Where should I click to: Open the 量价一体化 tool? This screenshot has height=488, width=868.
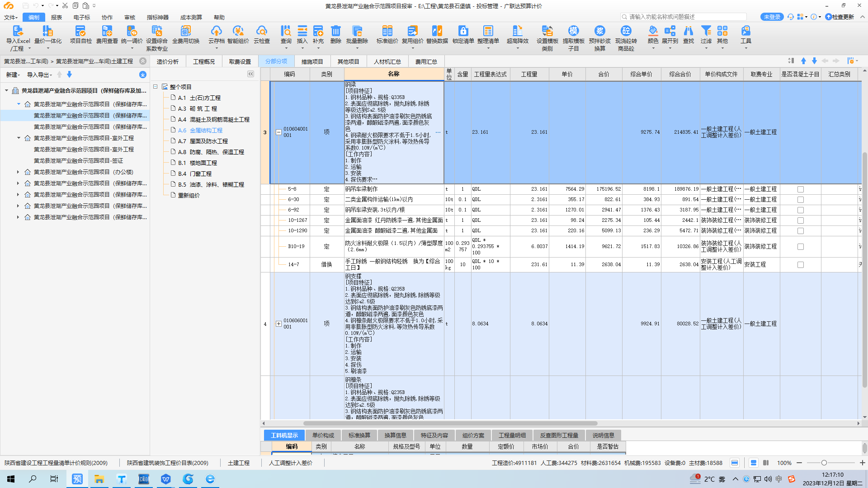coord(47,31)
